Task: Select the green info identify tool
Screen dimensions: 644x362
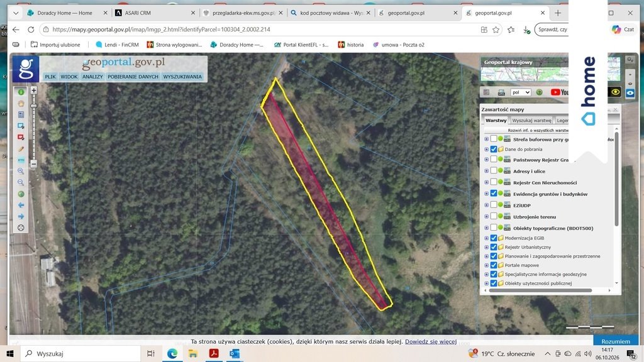Action: click(x=21, y=92)
